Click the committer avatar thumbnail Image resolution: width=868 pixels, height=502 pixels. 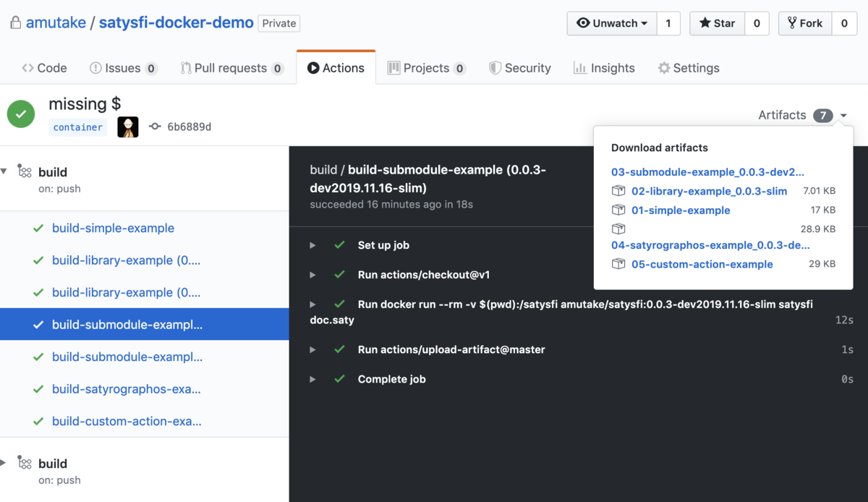tap(128, 127)
